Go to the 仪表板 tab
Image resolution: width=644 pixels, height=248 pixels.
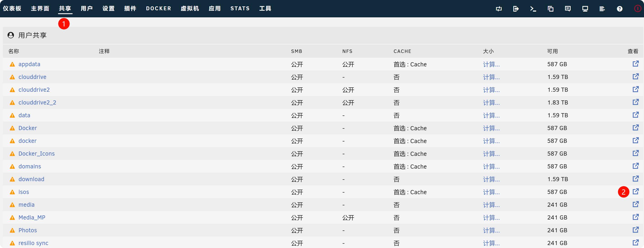[12, 8]
